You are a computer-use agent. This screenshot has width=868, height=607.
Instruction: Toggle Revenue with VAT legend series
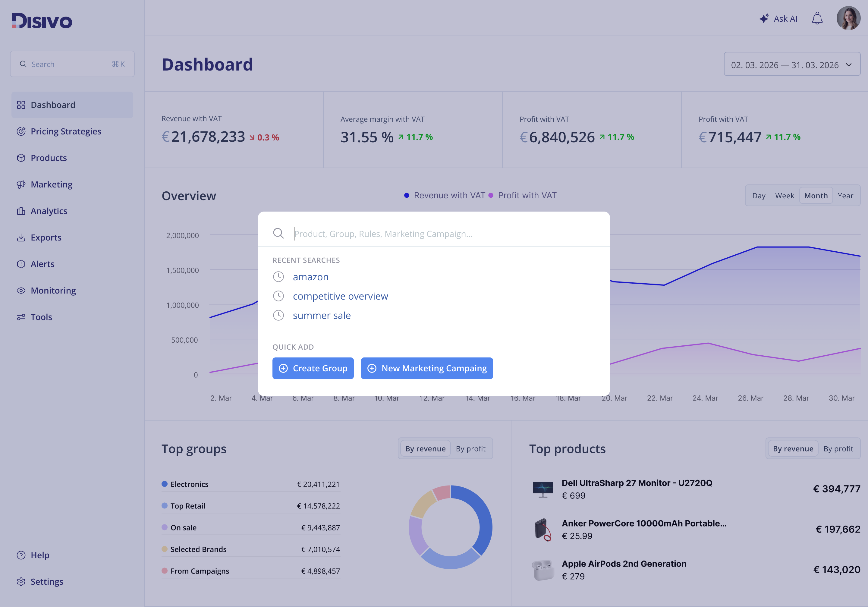(x=445, y=195)
